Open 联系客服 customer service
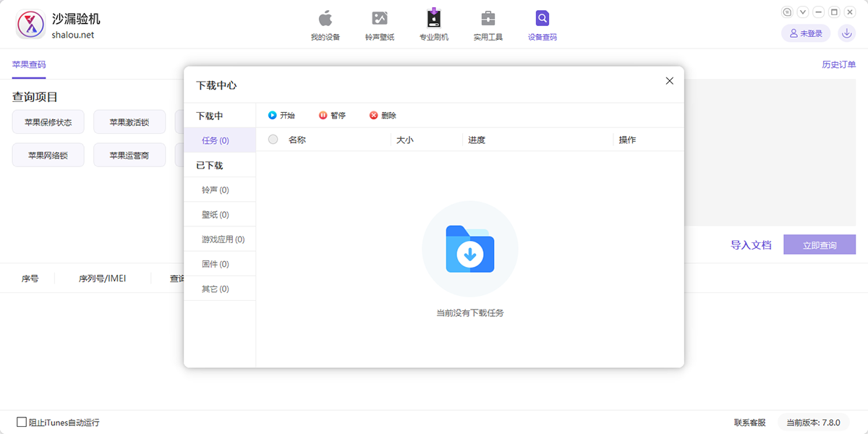The height and width of the screenshot is (434, 868). point(750,422)
